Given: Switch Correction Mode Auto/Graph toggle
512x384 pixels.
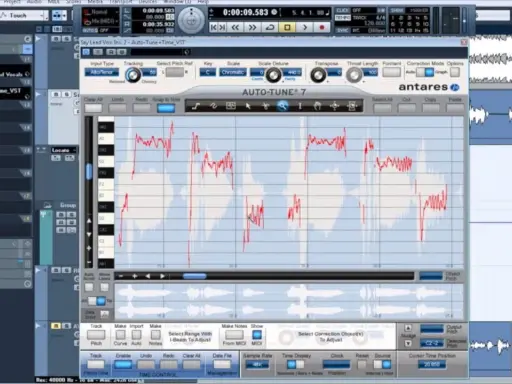Looking at the screenshot, I should pos(425,72).
